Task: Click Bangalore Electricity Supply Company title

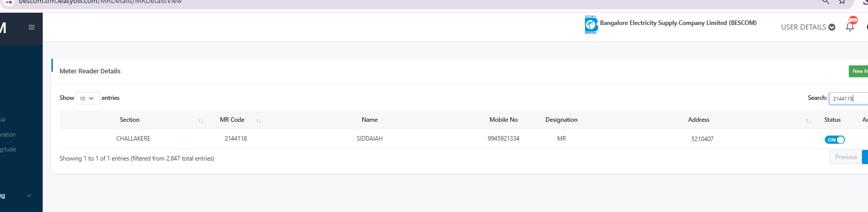Action: coord(678,23)
